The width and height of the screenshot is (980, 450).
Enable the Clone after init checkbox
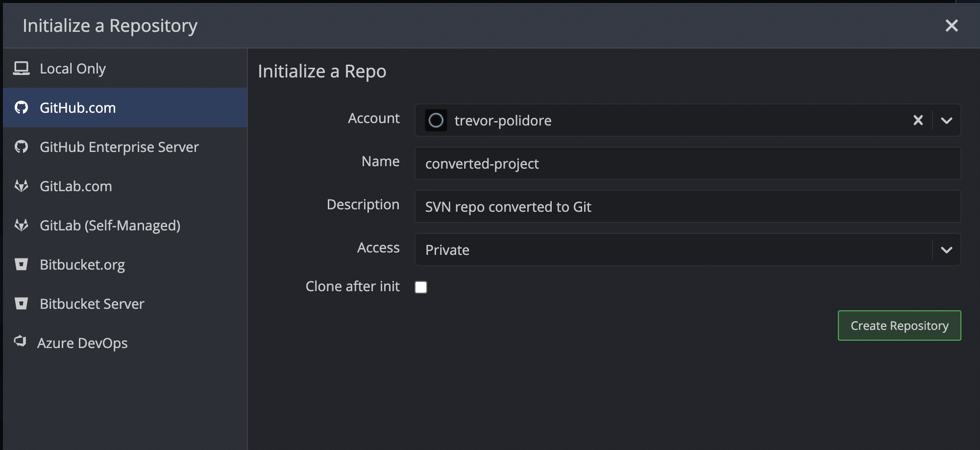[421, 287]
